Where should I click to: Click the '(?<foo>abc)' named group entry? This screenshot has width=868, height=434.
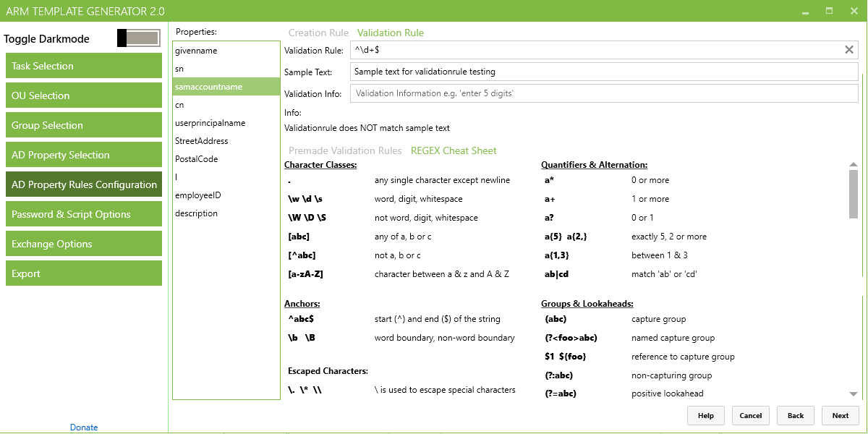[571, 338]
